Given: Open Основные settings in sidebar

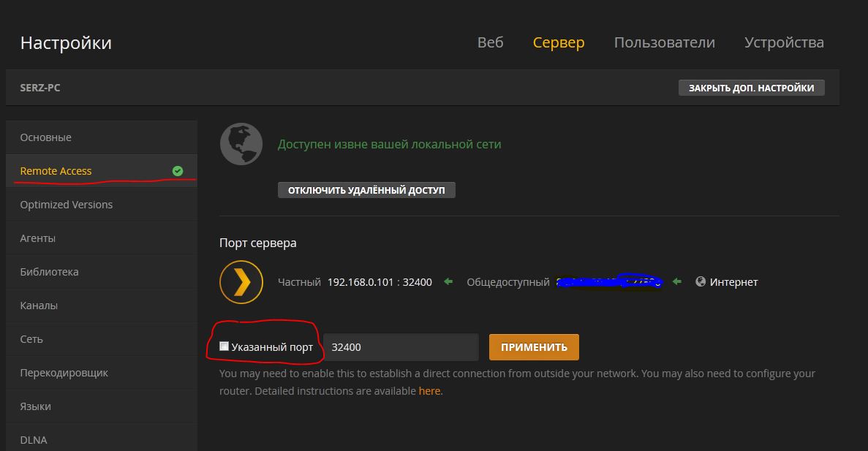Looking at the screenshot, I should tap(45, 137).
